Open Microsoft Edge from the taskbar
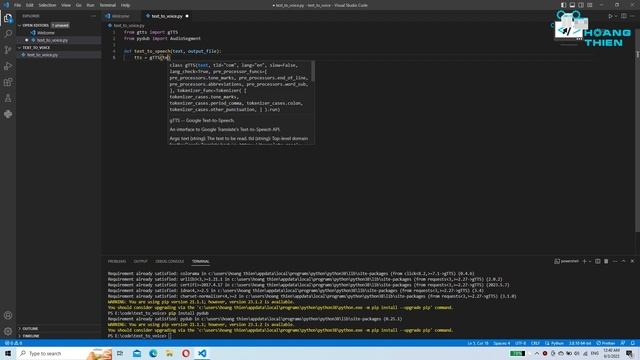 point(153,353)
